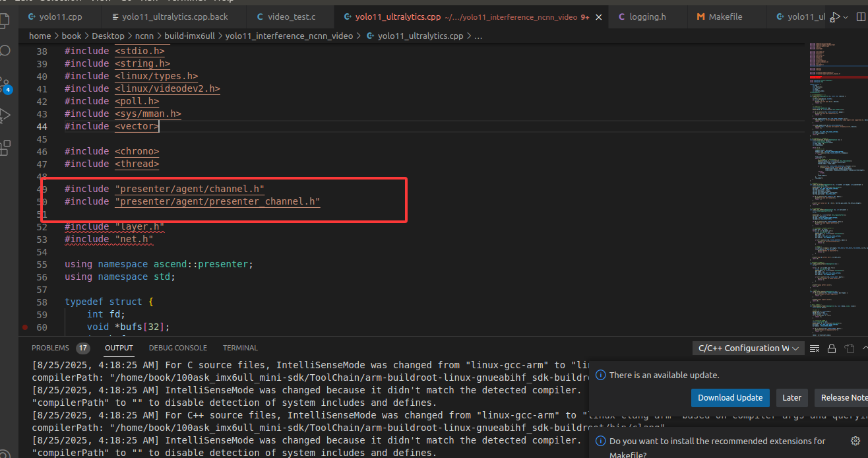Click the Download Update button
The image size is (868, 458).
730,398
